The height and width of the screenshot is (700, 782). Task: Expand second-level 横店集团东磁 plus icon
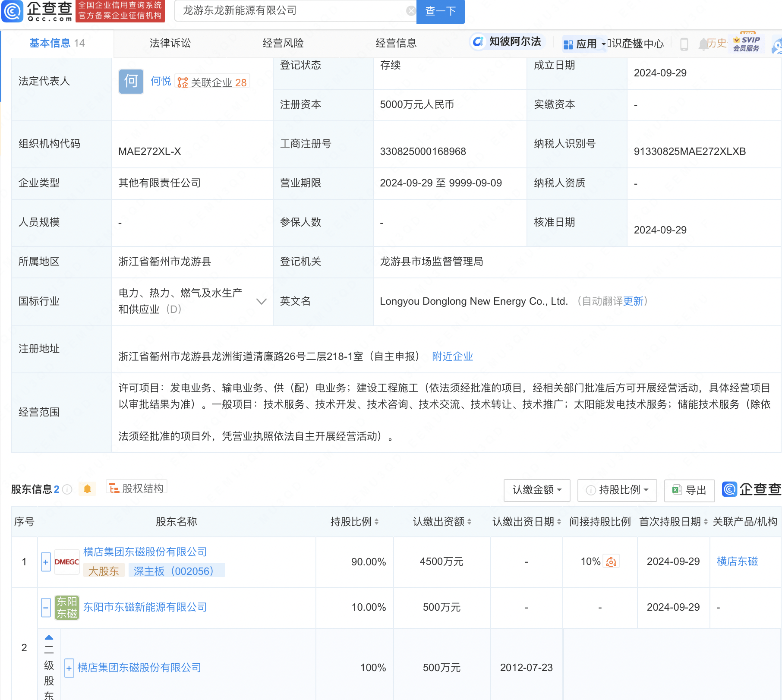[69, 668]
